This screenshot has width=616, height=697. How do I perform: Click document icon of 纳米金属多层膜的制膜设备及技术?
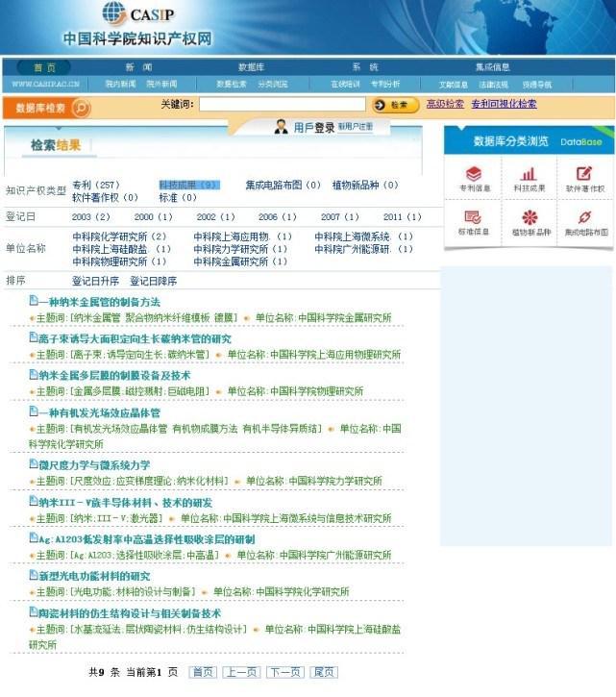point(34,374)
